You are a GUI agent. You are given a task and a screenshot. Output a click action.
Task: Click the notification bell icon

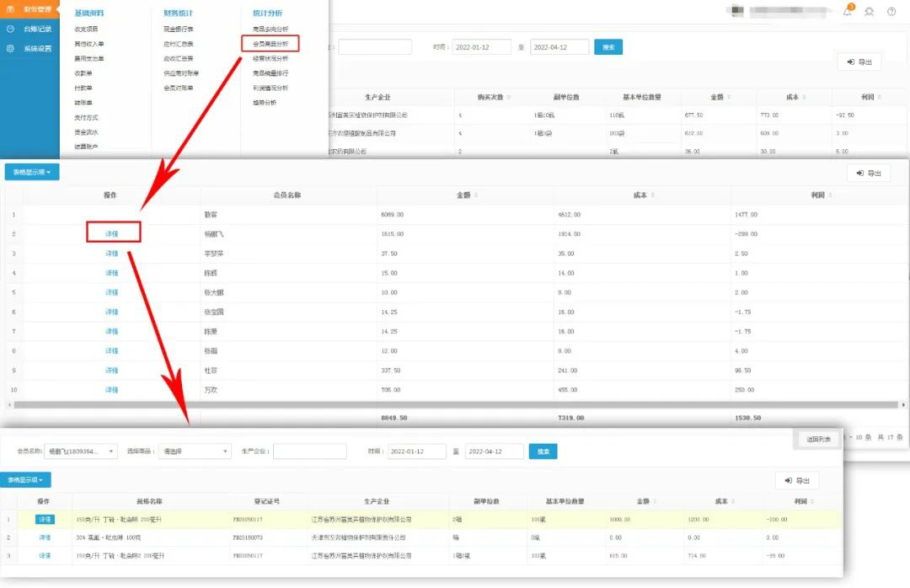848,12
